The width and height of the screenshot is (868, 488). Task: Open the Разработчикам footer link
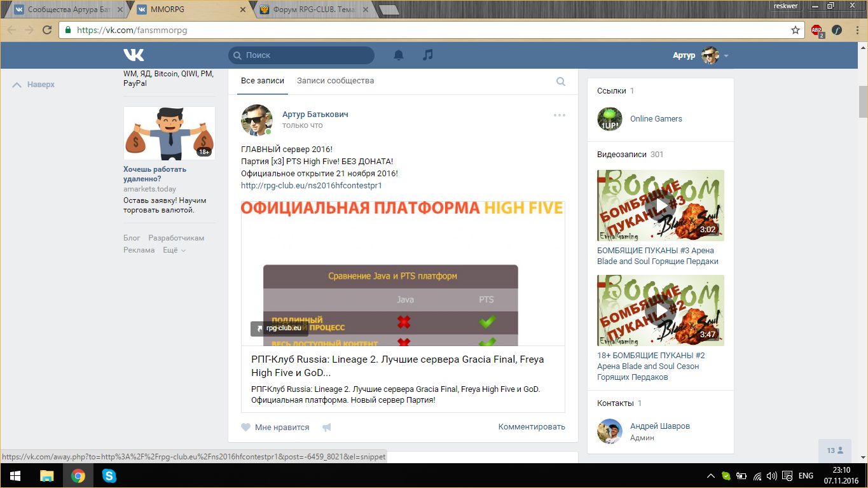pos(176,238)
